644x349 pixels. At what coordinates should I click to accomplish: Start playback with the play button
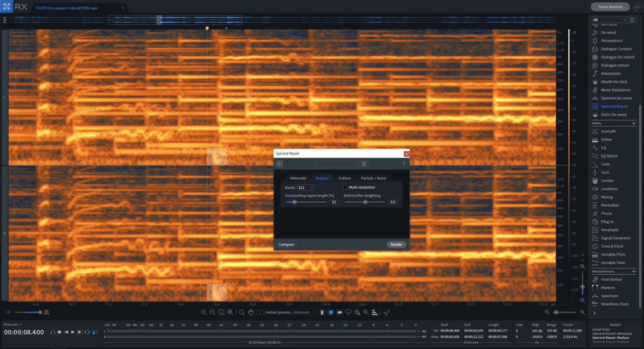73,332
